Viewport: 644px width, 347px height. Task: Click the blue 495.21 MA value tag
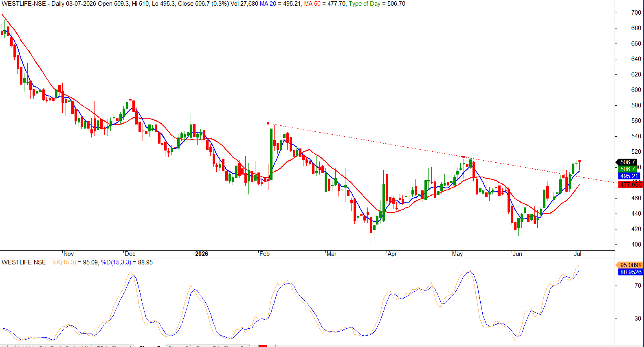629,176
